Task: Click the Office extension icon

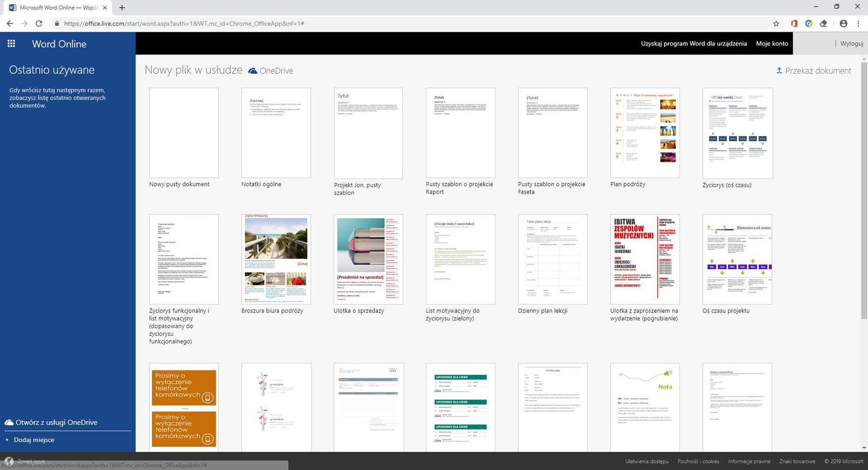Action: coord(794,24)
